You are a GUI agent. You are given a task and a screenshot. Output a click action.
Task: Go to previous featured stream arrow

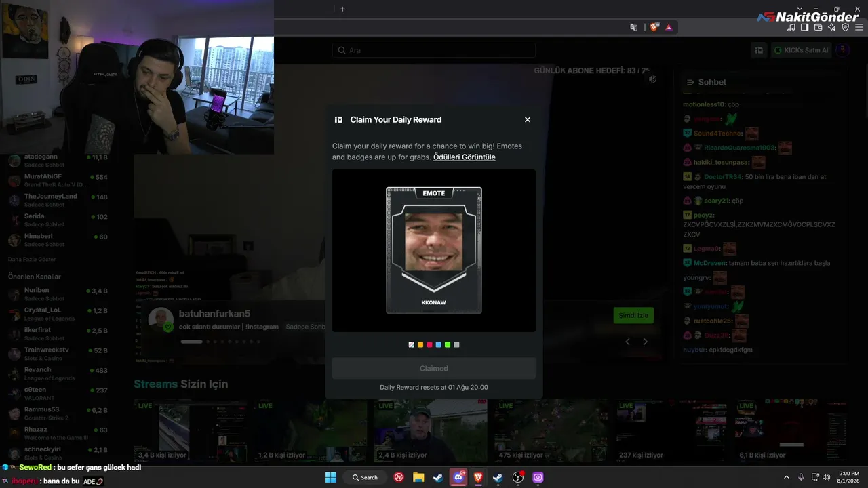[x=627, y=342]
